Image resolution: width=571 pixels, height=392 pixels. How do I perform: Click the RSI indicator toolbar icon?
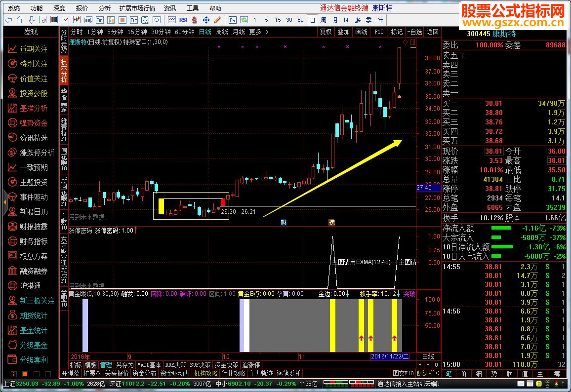[183, 20]
